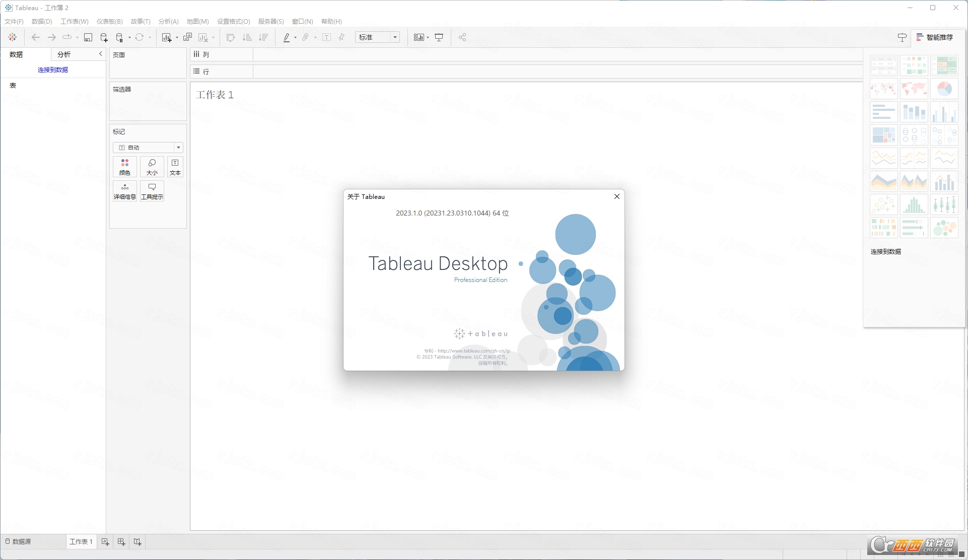Open the 仪表板(B) menu
The width and height of the screenshot is (968, 560).
pos(110,21)
